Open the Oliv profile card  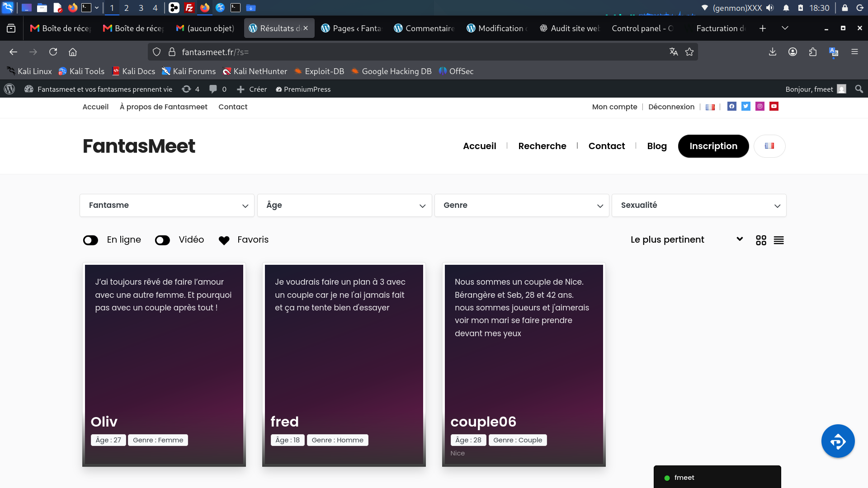(x=164, y=365)
